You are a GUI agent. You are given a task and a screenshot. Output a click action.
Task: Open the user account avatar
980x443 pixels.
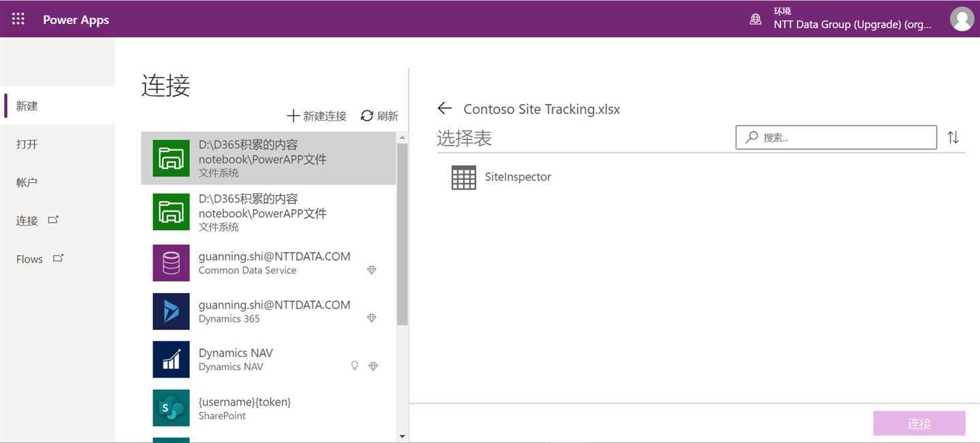pos(962,19)
